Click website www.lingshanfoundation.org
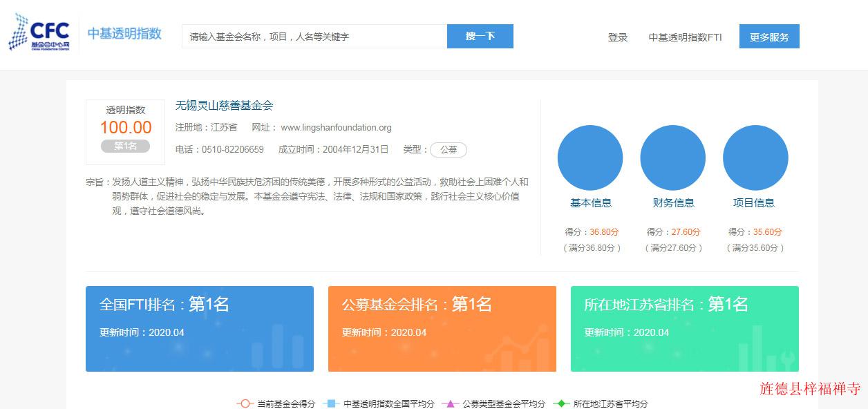 336,128
